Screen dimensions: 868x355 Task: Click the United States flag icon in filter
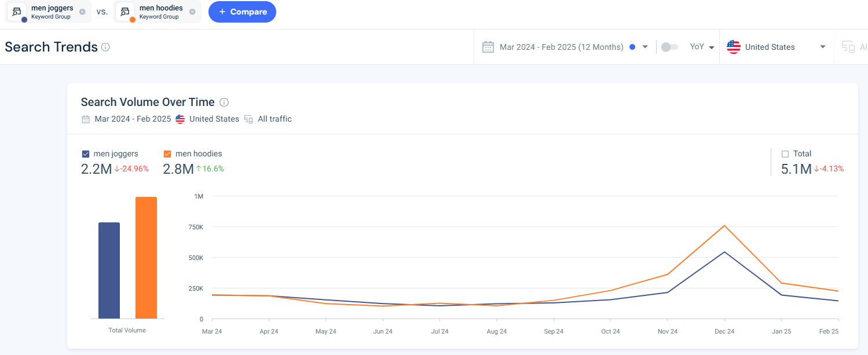734,47
